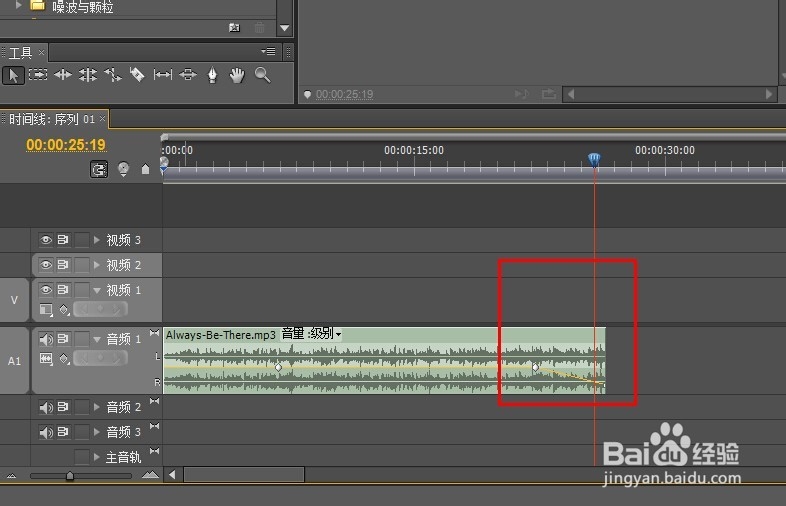786x506 pixels.
Task: Collapse the Video 1 track
Action: [97, 290]
